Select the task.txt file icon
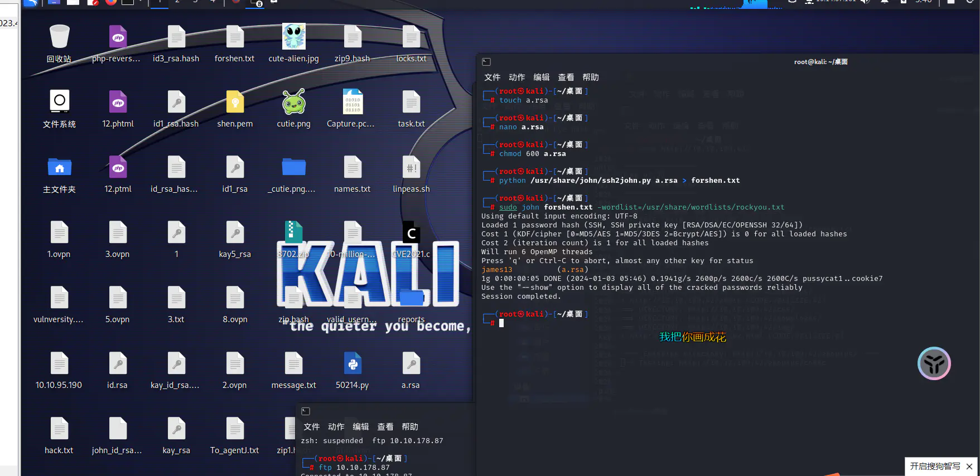The height and width of the screenshot is (476, 980). coord(411,102)
